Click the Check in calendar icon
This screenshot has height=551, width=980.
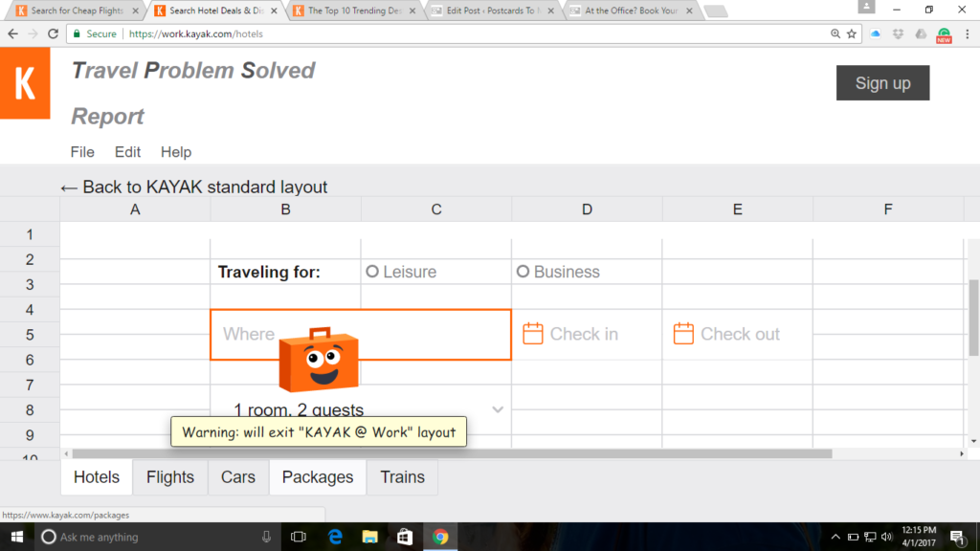(x=533, y=334)
